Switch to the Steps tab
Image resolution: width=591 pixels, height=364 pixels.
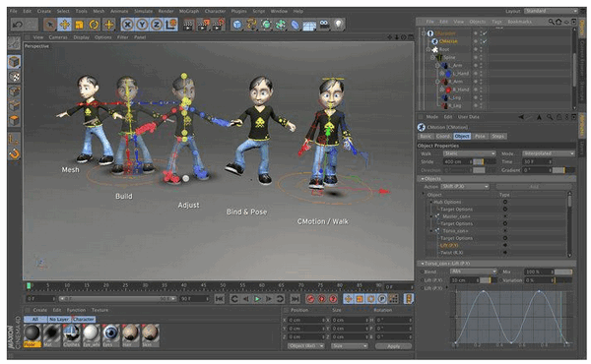pos(497,137)
